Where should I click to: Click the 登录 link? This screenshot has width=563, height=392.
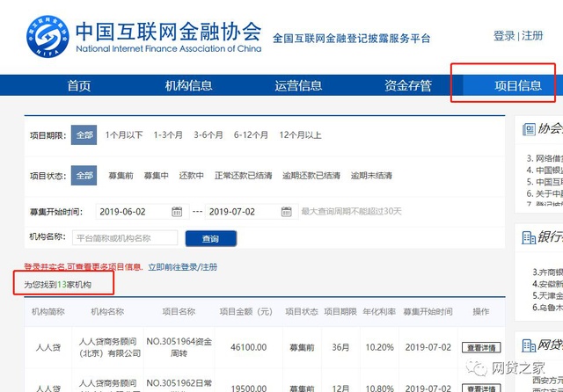tap(504, 36)
